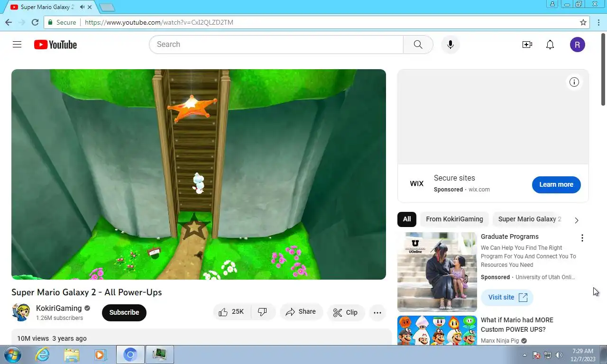Click the address bar URL

159,22
